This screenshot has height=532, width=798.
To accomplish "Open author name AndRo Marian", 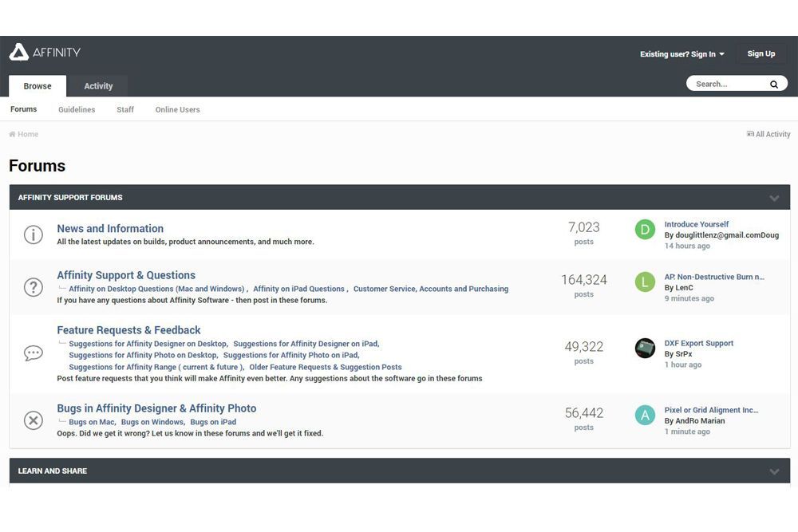I will click(700, 420).
